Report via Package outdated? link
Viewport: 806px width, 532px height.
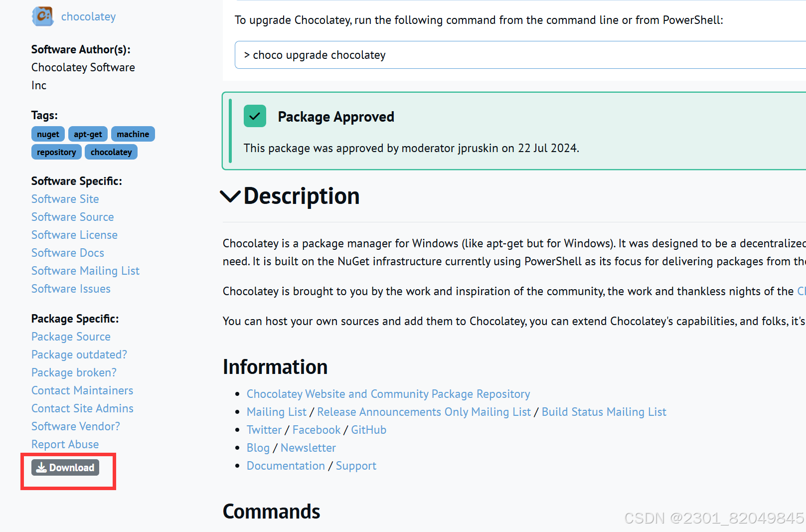(79, 355)
